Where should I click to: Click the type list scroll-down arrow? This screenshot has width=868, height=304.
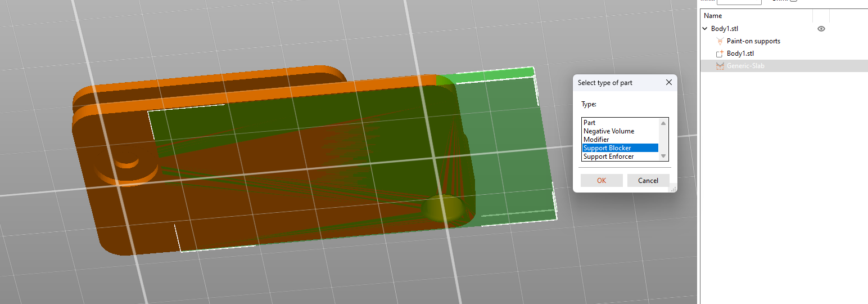click(x=663, y=156)
